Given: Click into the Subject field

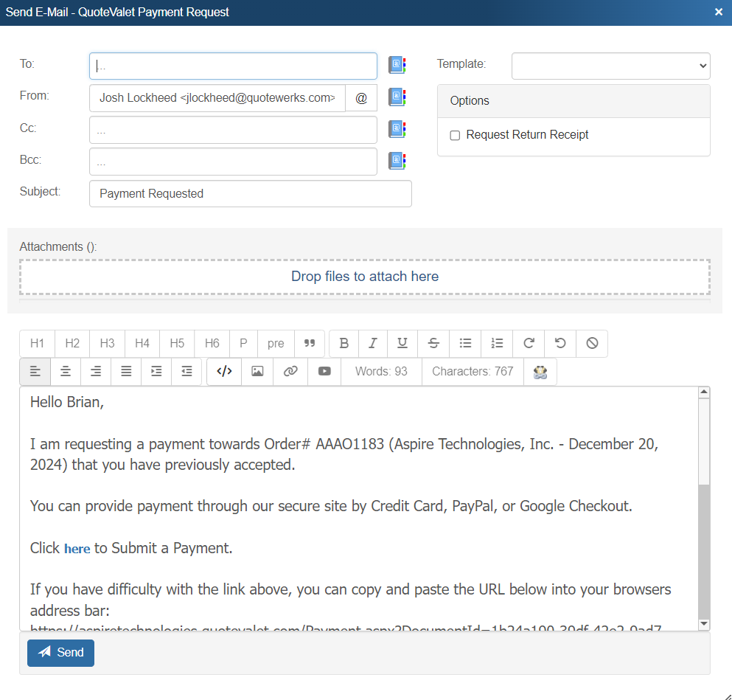Looking at the screenshot, I should point(250,194).
